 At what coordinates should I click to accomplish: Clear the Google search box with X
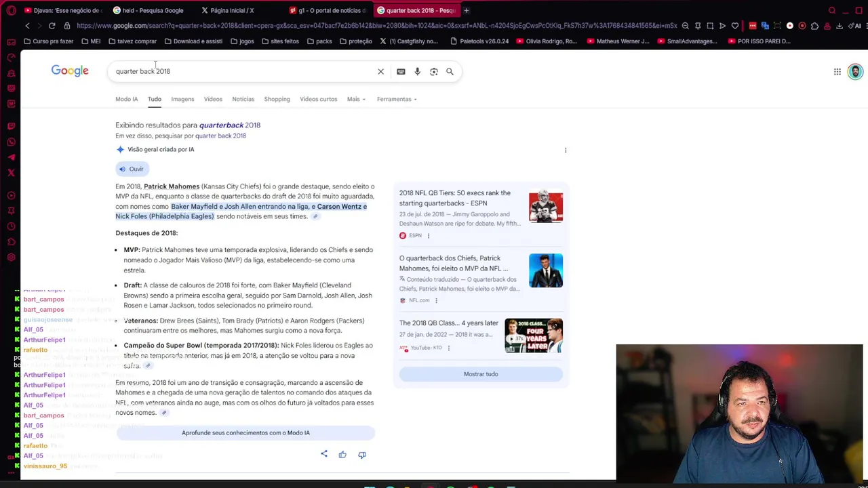tap(380, 71)
